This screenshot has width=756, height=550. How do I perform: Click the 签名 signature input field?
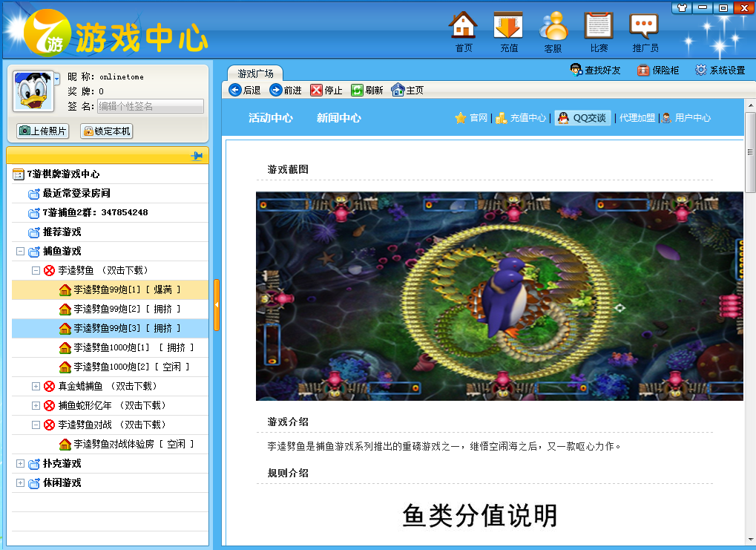pyautogui.click(x=151, y=106)
